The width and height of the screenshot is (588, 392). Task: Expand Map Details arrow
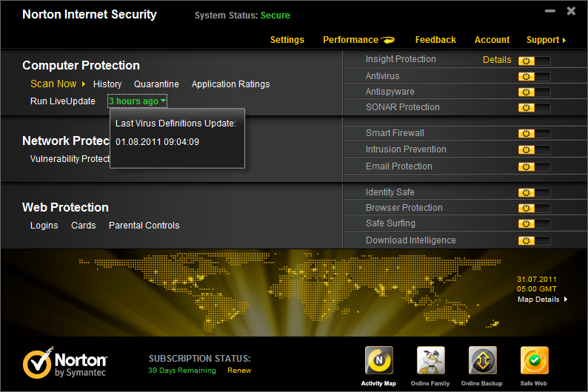coord(566,300)
